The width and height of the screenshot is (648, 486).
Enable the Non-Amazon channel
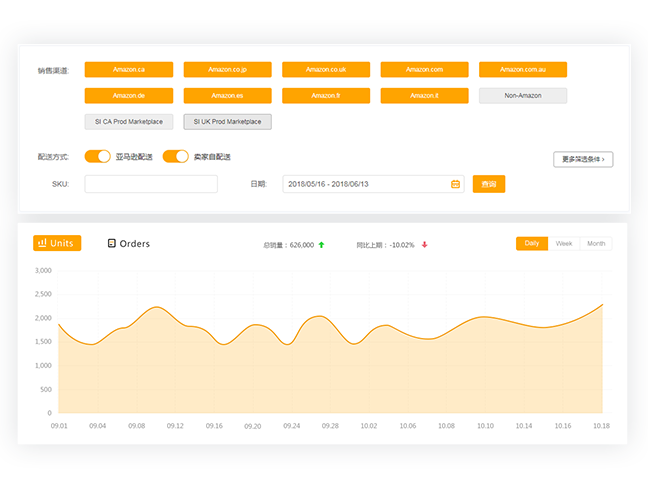coord(523,96)
